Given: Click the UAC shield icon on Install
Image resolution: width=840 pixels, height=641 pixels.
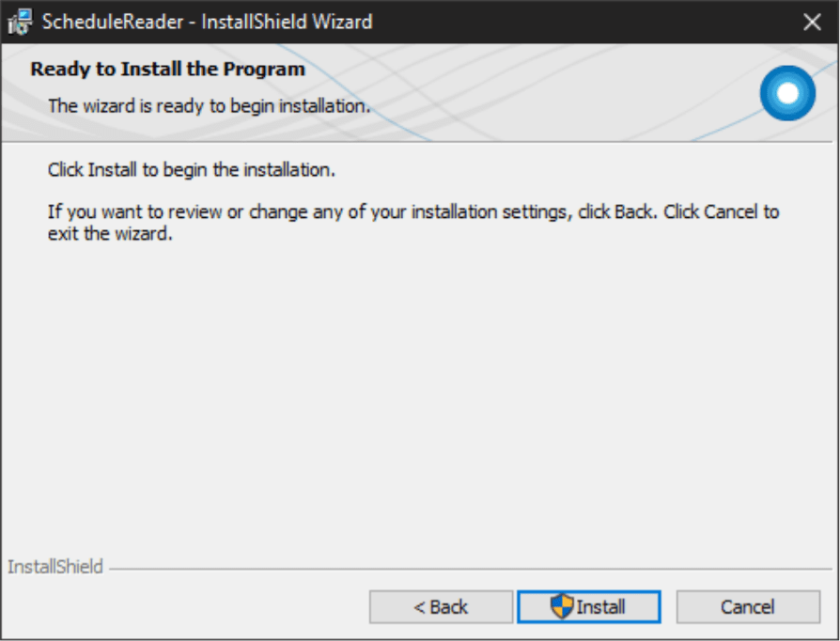Looking at the screenshot, I should [x=562, y=606].
